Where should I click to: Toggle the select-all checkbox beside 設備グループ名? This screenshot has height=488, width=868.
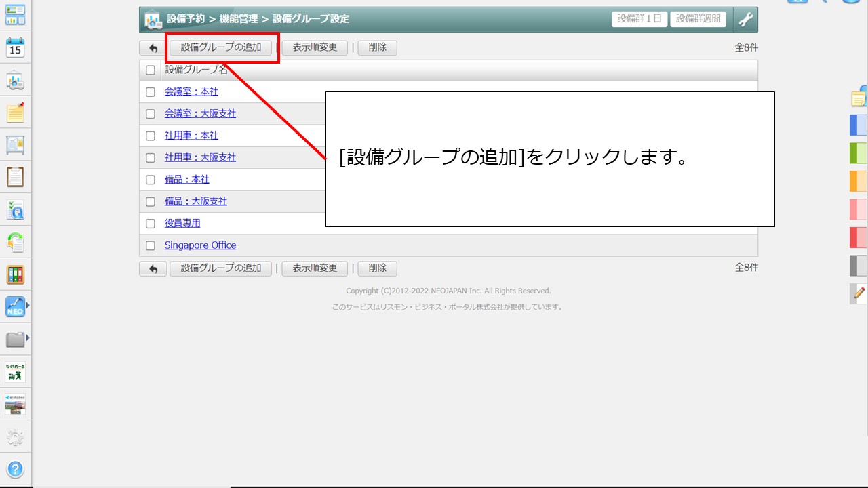(151, 70)
